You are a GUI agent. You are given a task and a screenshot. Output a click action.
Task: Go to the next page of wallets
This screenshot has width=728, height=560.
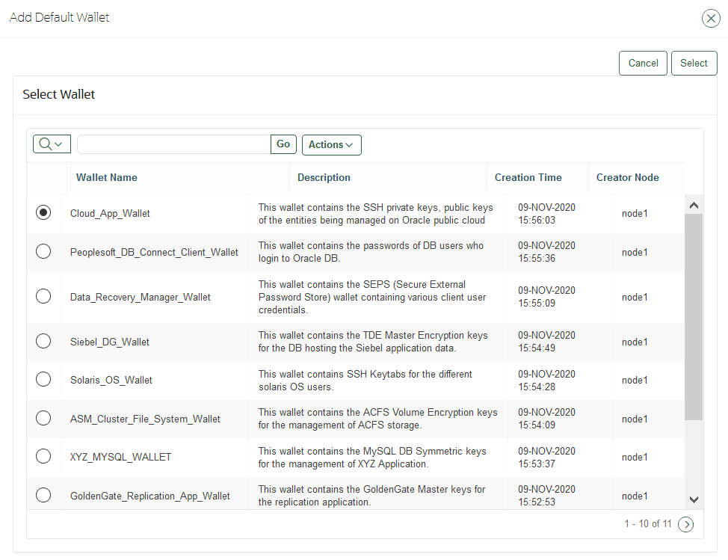pos(686,524)
